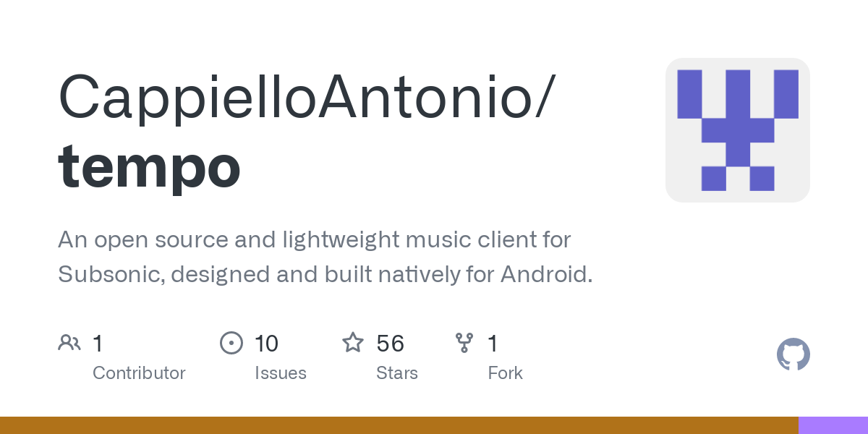This screenshot has height=434, width=868.
Task: Click the description's first line about Subsonic client
Action: click(315, 239)
